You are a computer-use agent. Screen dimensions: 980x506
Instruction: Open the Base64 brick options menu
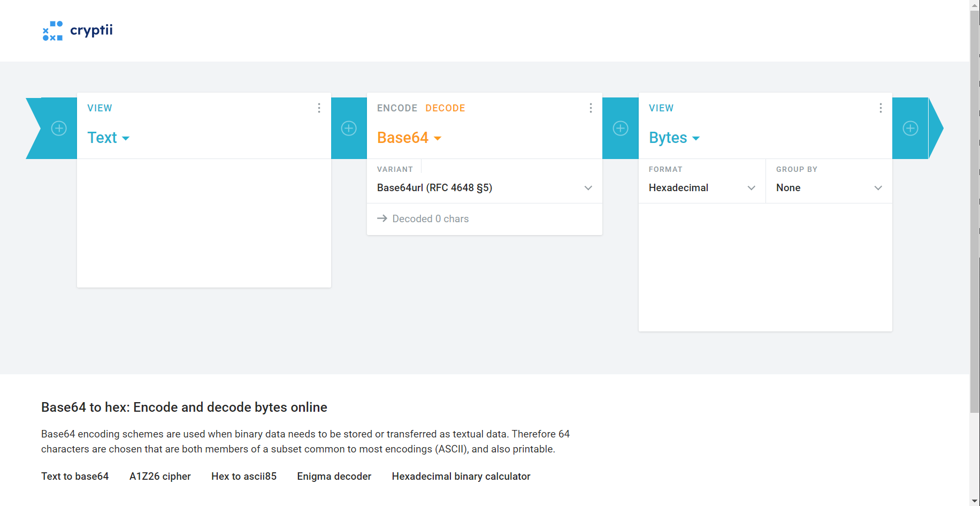pos(591,108)
